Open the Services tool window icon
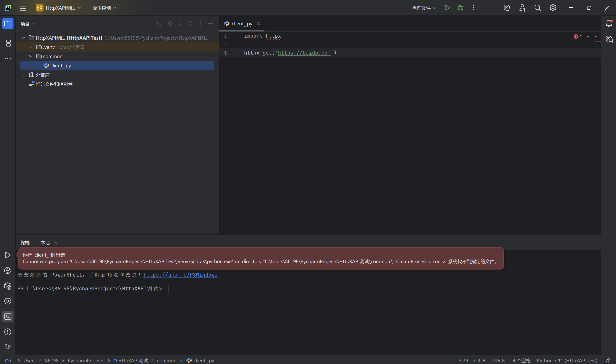 pos(8,301)
